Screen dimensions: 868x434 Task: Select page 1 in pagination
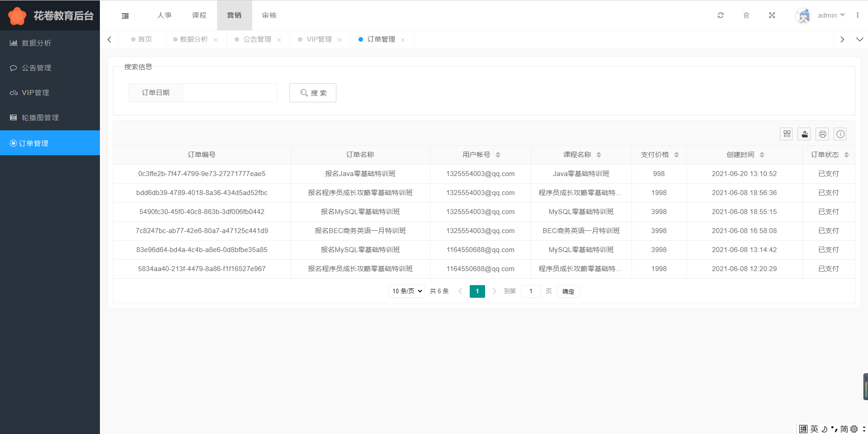(x=477, y=291)
